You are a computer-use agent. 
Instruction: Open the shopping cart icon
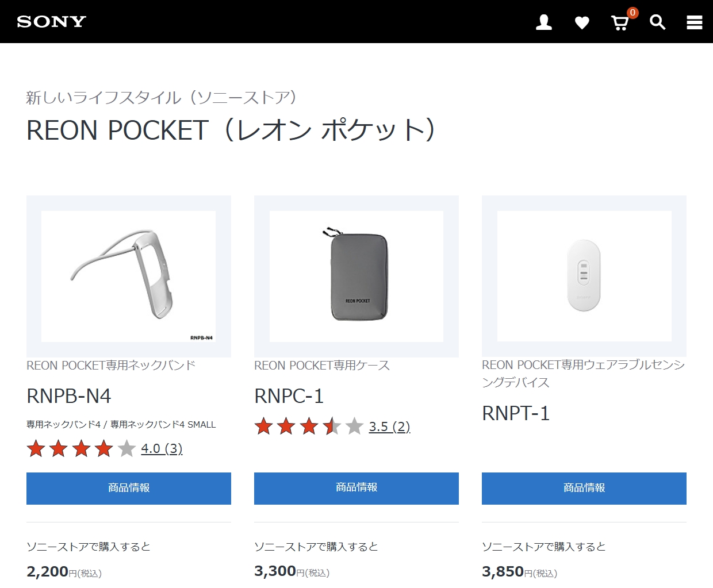tap(619, 23)
